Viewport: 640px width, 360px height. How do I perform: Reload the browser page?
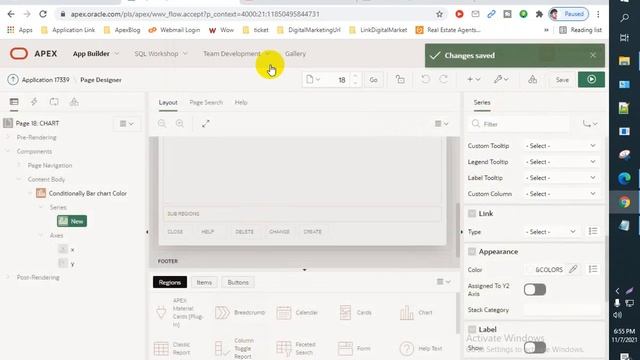(x=43, y=14)
